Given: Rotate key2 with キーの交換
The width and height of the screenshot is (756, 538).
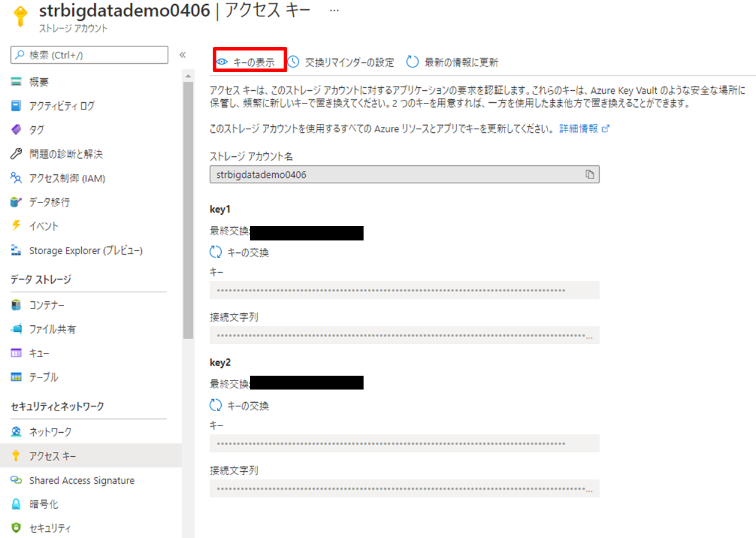Looking at the screenshot, I should pos(239,406).
